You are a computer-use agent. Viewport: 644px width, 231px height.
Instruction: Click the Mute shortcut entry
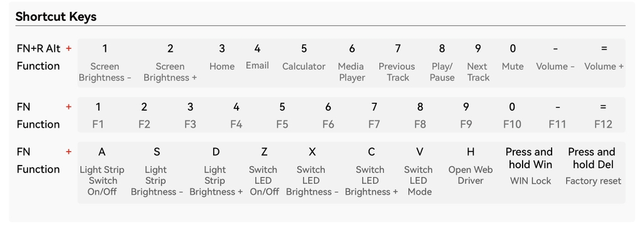coord(513,67)
